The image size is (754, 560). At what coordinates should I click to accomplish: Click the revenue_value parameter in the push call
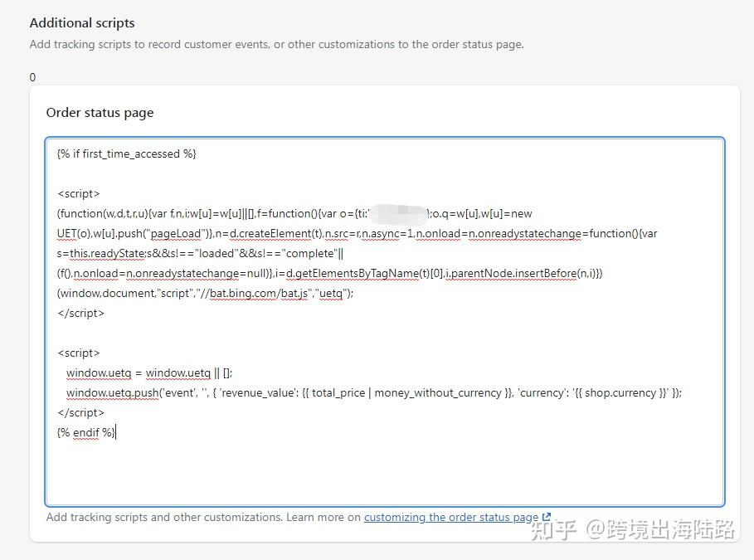(x=251, y=392)
